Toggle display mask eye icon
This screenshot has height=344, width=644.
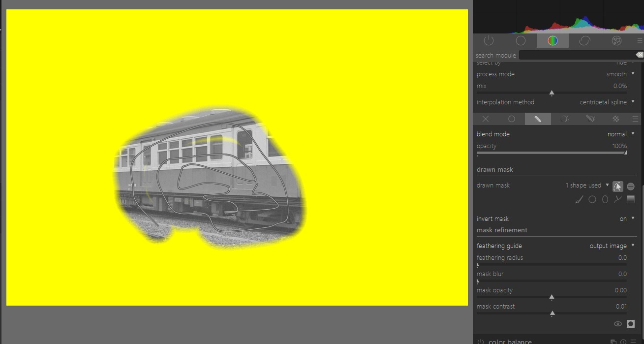[x=618, y=324]
